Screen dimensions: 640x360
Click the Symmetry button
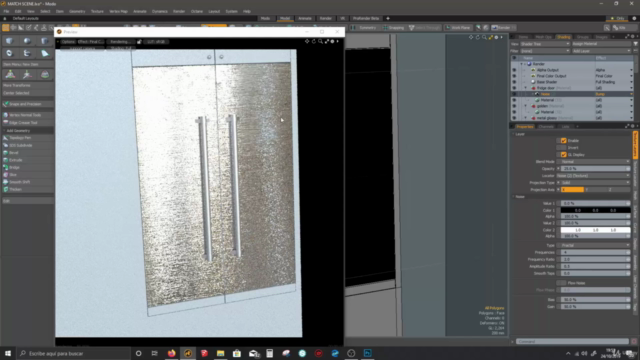tap(364, 28)
